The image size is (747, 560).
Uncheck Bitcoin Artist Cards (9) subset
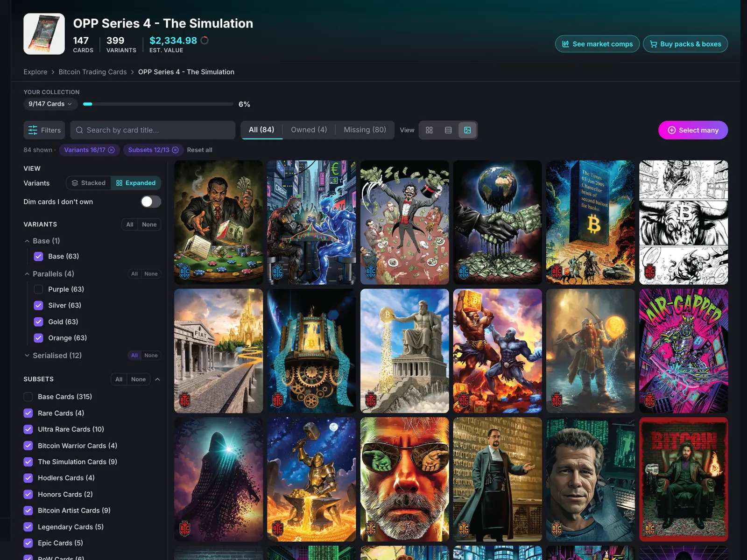tap(28, 511)
